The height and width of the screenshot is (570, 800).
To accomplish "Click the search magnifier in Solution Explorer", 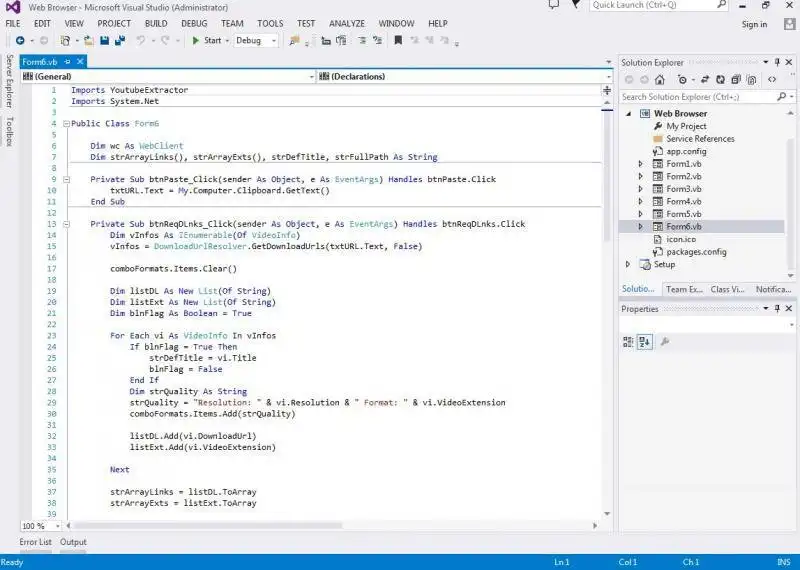I will pos(781,96).
